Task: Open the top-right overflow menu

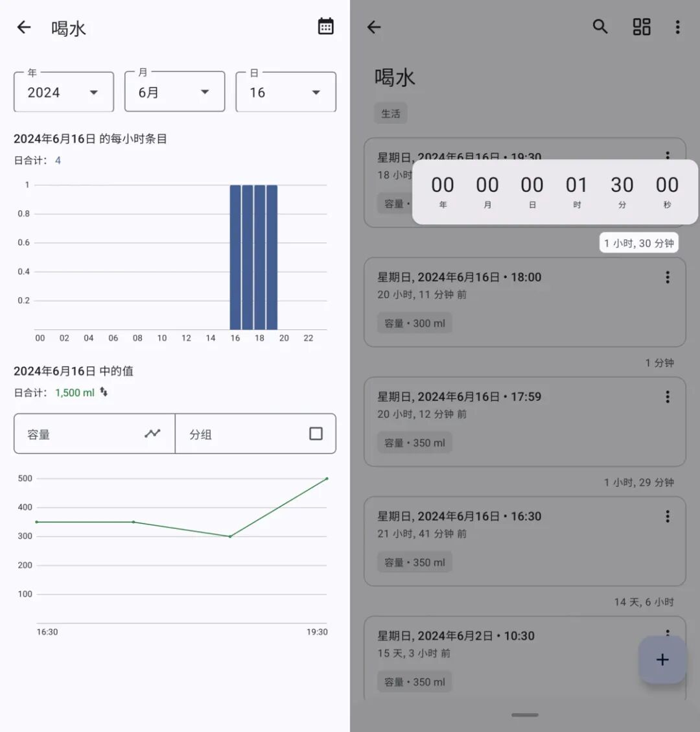Action: [x=677, y=27]
